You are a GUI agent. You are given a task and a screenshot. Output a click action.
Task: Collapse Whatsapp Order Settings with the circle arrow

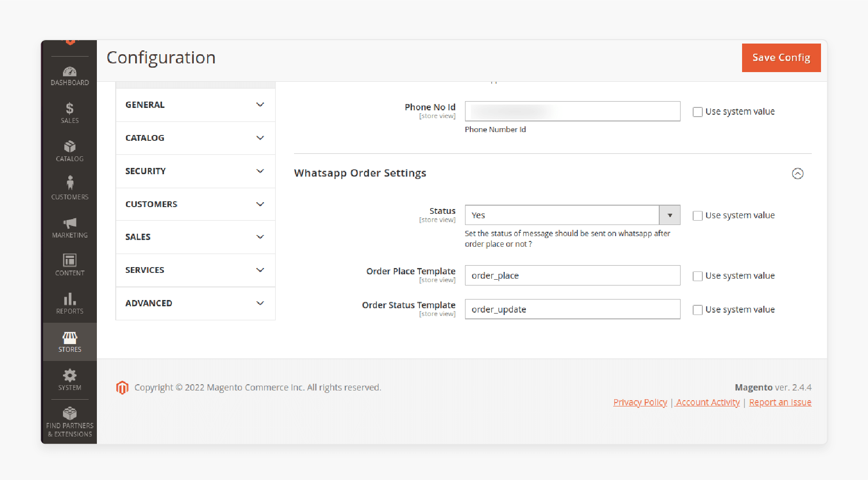point(797,173)
